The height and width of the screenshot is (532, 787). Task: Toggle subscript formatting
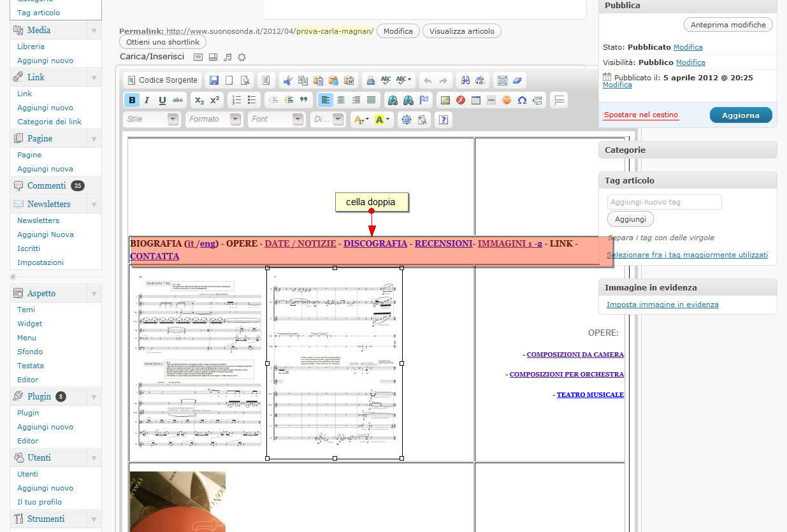click(199, 100)
